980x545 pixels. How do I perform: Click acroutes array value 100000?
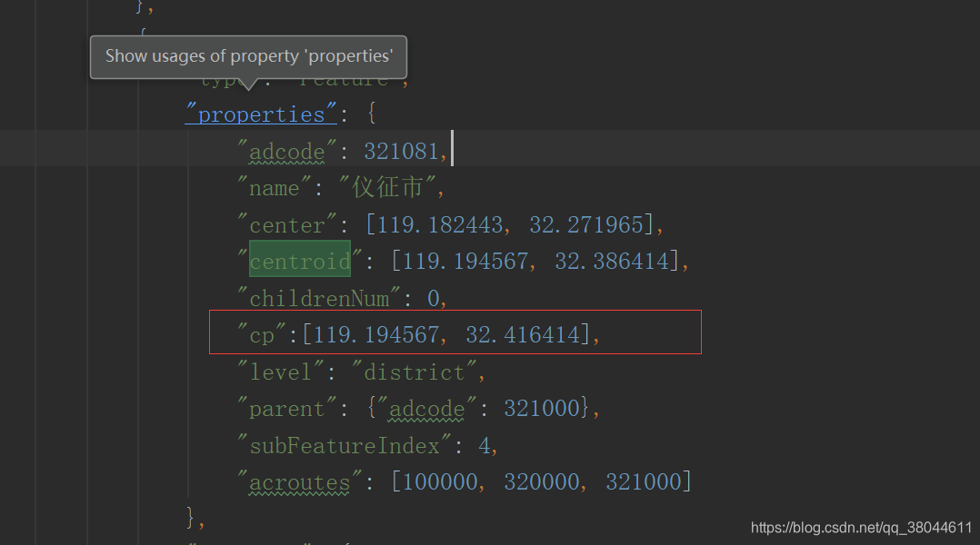coord(440,482)
